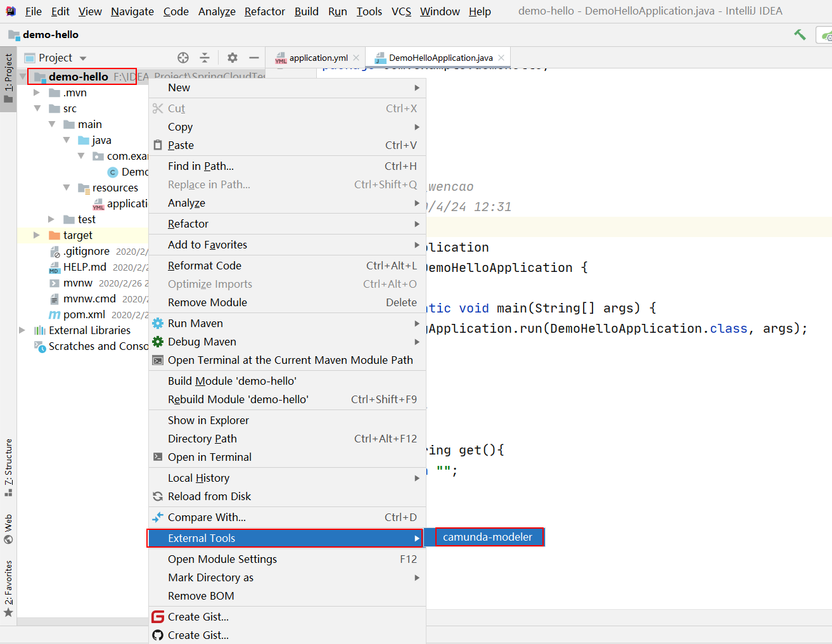This screenshot has width=832, height=644.
Task: Open the Analyze submenu in context menu
Action: tap(287, 203)
